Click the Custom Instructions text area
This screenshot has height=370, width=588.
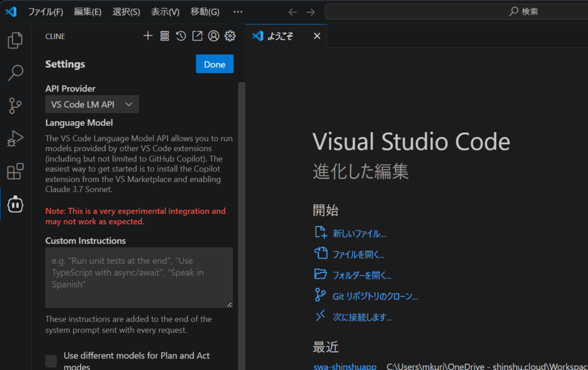139,277
